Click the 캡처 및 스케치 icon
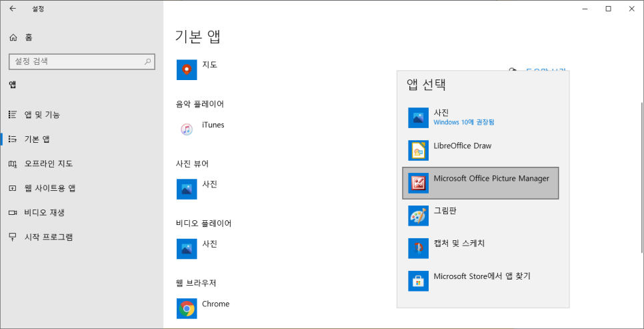 click(419, 248)
